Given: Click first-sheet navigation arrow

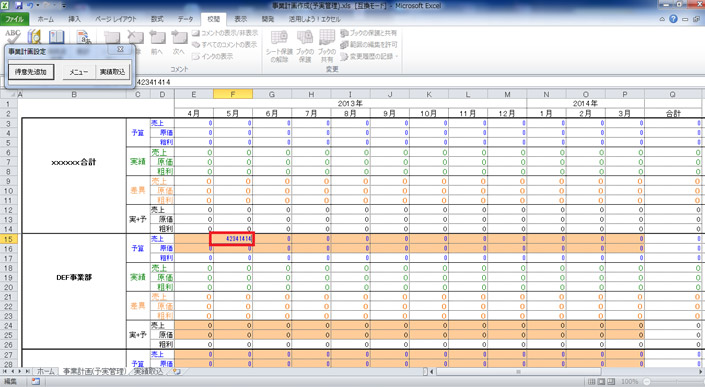Looking at the screenshot, I should pyautogui.click(x=4, y=371).
